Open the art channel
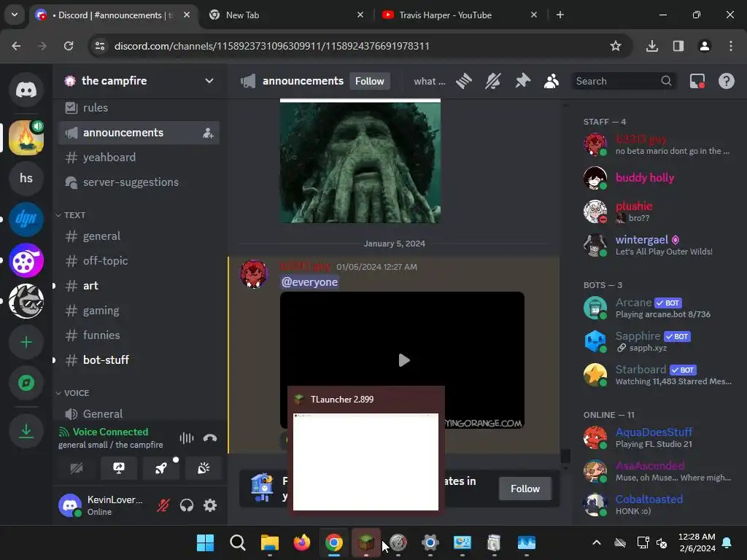 pyautogui.click(x=139, y=286)
